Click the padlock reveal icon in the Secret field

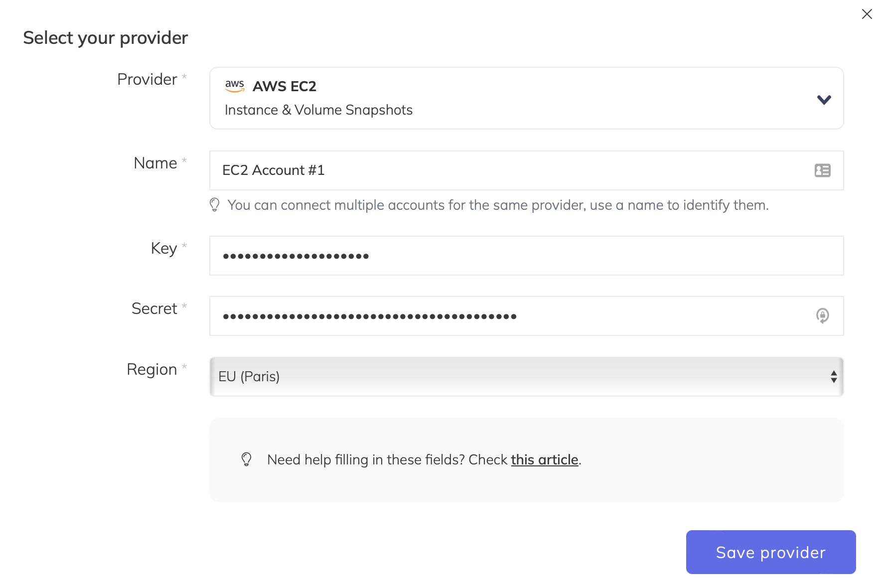click(822, 315)
